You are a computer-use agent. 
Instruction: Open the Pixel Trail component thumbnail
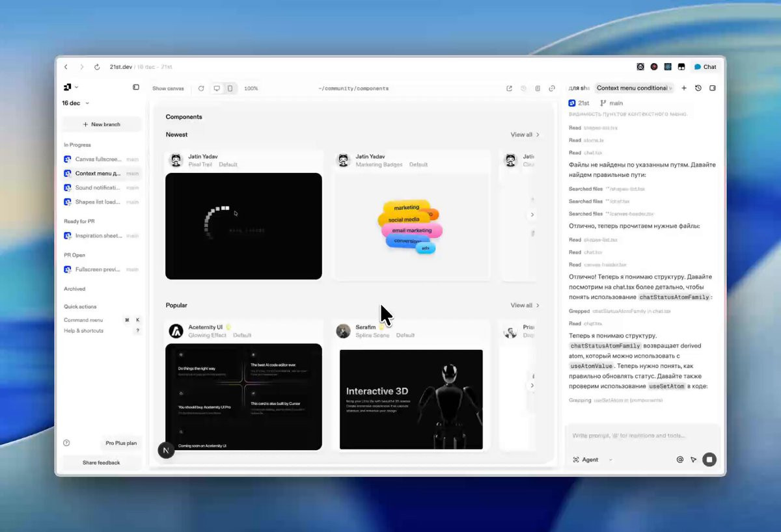coord(243,226)
